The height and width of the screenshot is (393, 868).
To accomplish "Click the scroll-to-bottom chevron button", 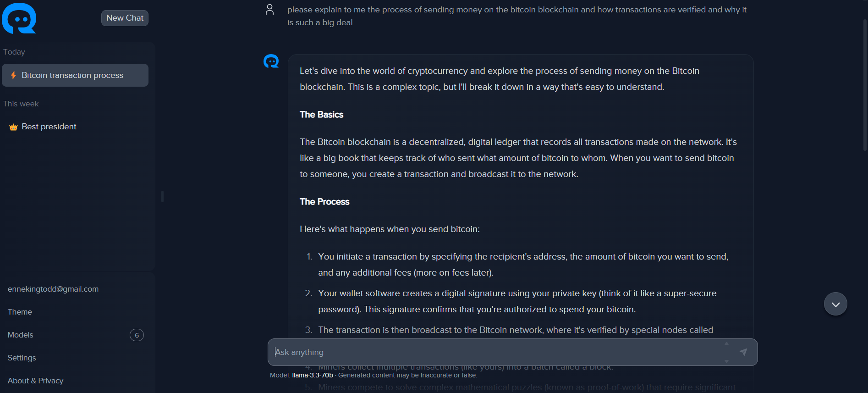I will (835, 304).
